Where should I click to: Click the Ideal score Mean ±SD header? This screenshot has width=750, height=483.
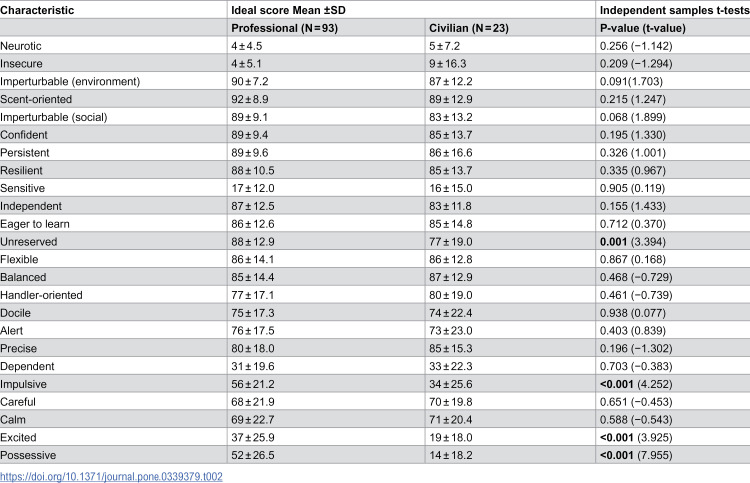[288, 10]
